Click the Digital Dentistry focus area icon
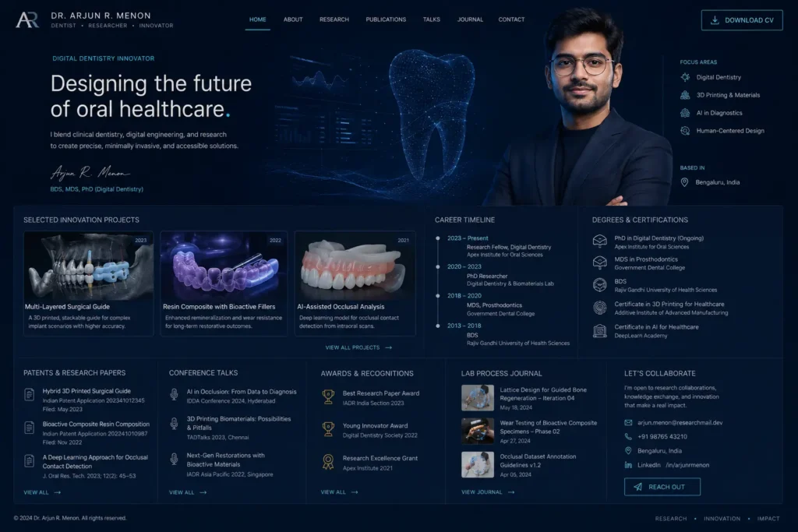 (x=686, y=77)
